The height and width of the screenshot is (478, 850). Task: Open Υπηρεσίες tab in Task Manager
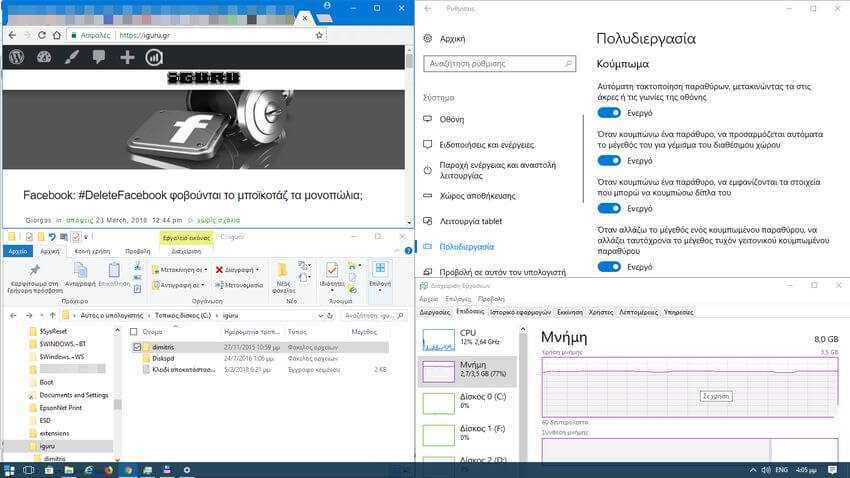(679, 312)
